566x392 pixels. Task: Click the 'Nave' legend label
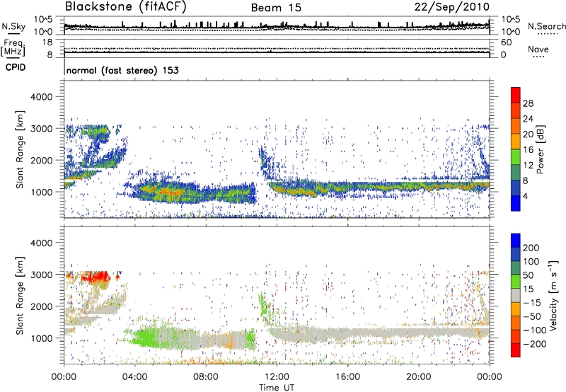pos(538,49)
